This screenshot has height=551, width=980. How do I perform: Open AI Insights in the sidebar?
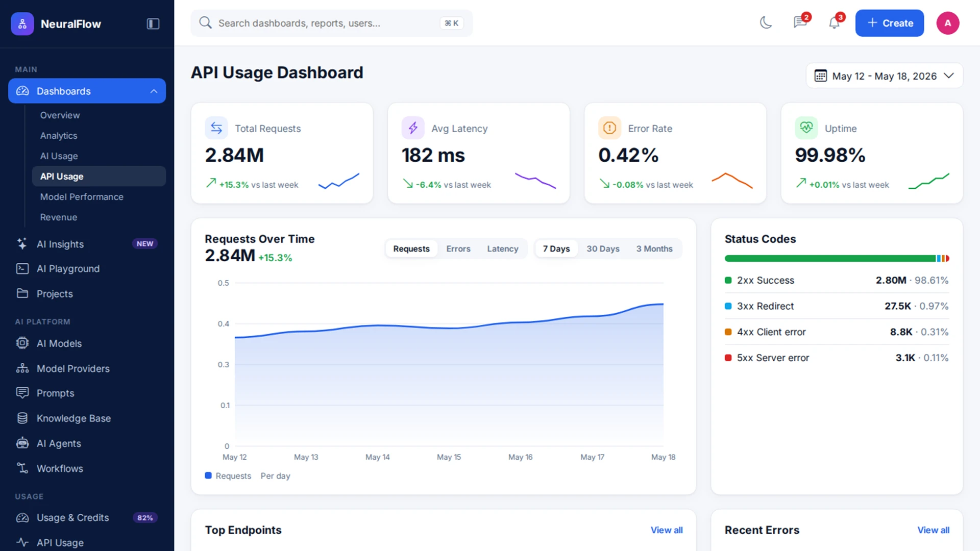pos(87,244)
